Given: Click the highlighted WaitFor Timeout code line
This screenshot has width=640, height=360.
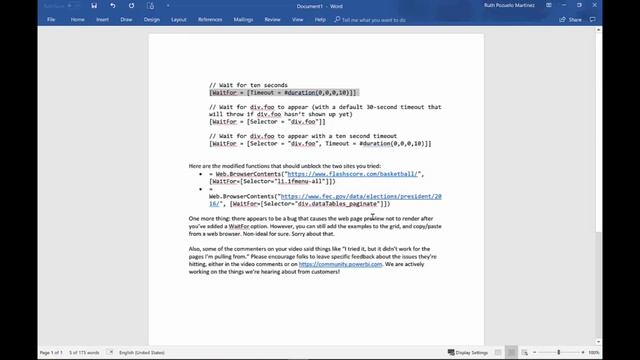Looking at the screenshot, I should (x=284, y=93).
